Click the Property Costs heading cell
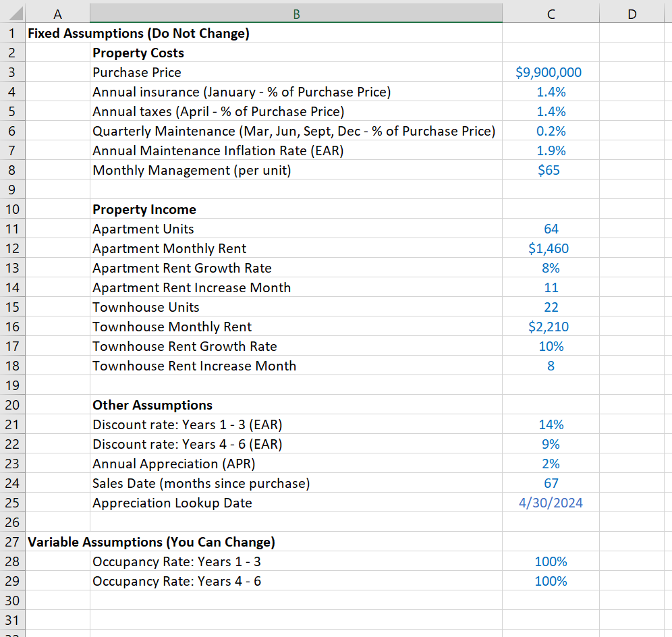Image resolution: width=672 pixels, height=637 pixels. [296, 53]
